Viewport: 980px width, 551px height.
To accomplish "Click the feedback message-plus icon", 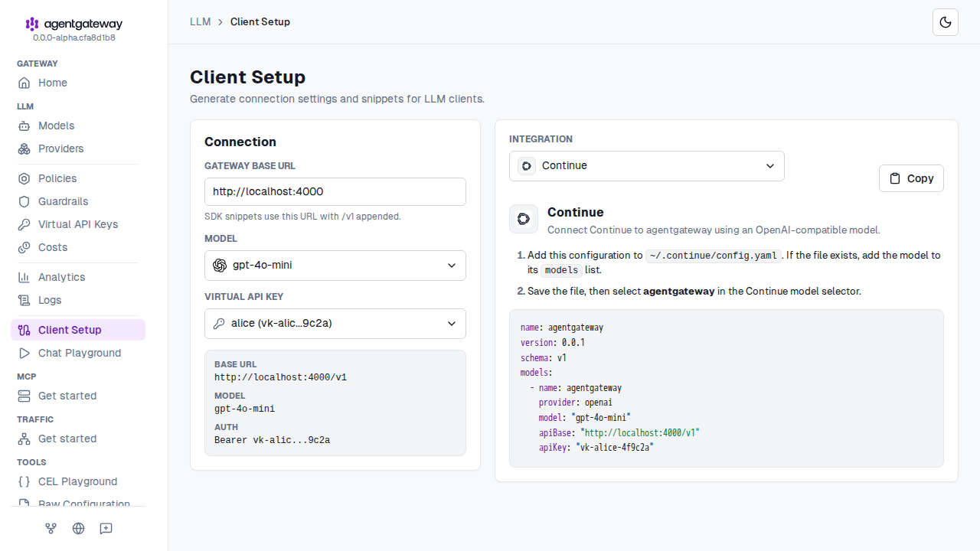I will pyautogui.click(x=106, y=528).
